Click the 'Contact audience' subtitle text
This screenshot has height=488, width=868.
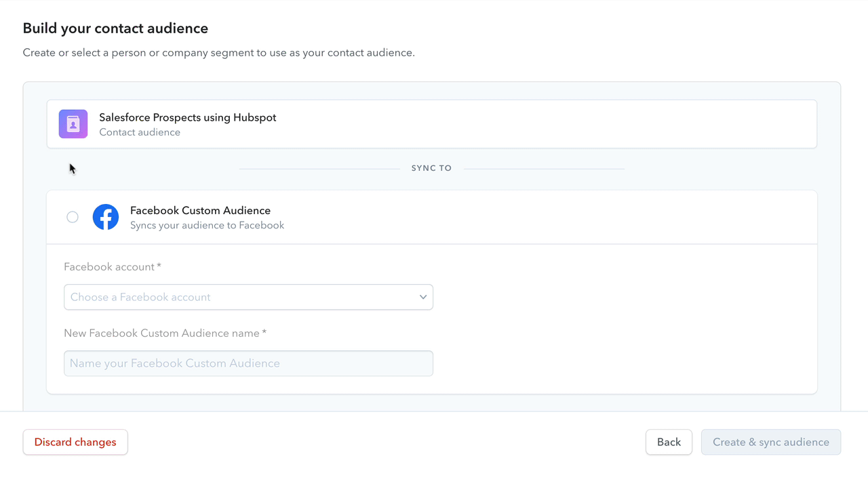[x=140, y=132]
